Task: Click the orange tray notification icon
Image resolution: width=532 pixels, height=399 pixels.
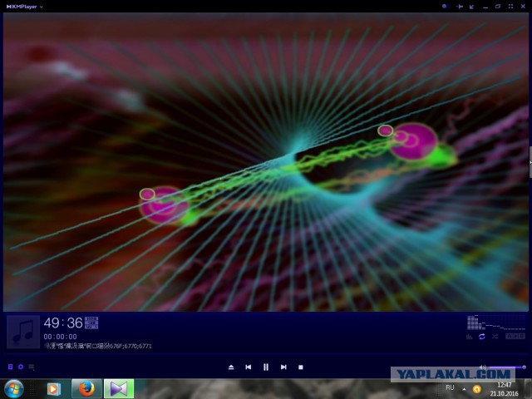Action: coord(477,389)
